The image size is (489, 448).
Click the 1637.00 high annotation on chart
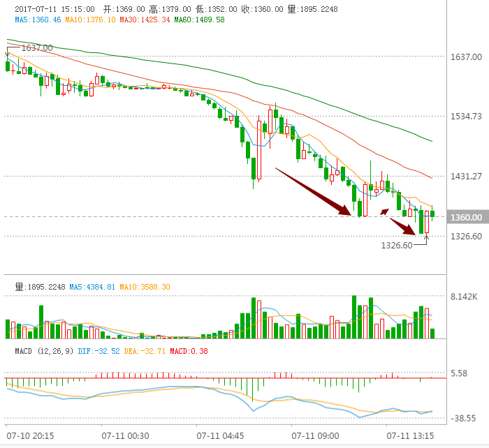[x=37, y=48]
